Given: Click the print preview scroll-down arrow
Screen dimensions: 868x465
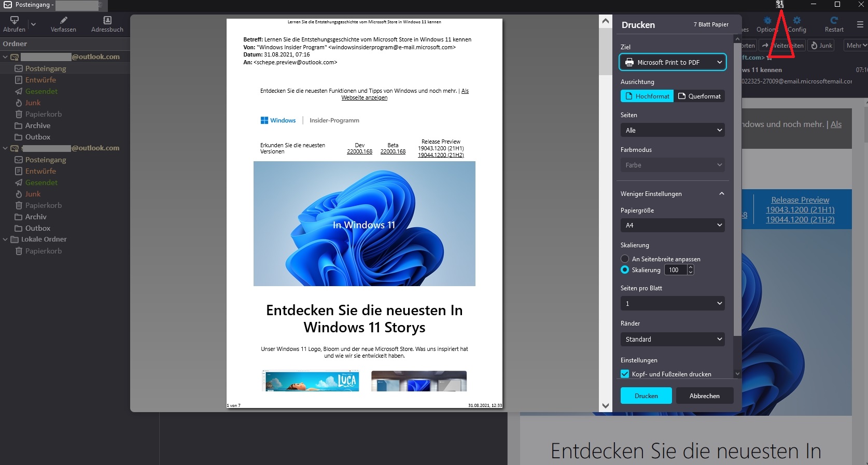Looking at the screenshot, I should click(605, 405).
